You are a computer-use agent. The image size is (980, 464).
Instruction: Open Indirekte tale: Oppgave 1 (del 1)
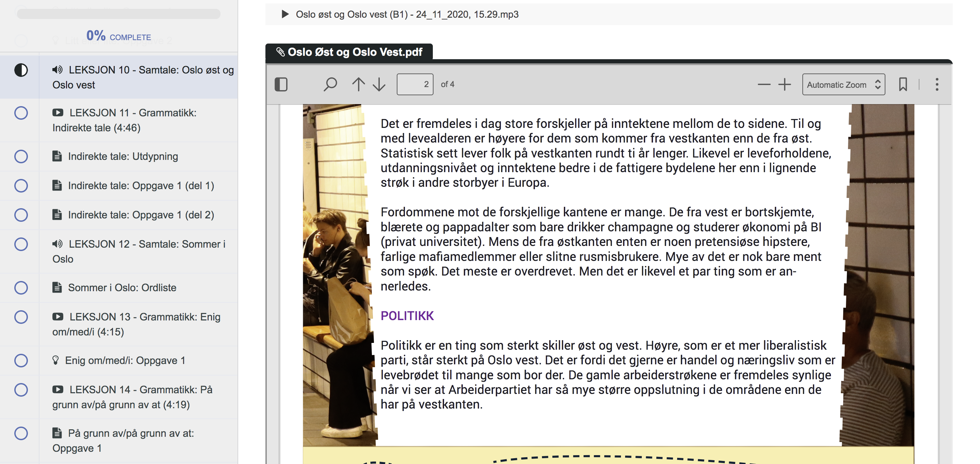coord(141,186)
